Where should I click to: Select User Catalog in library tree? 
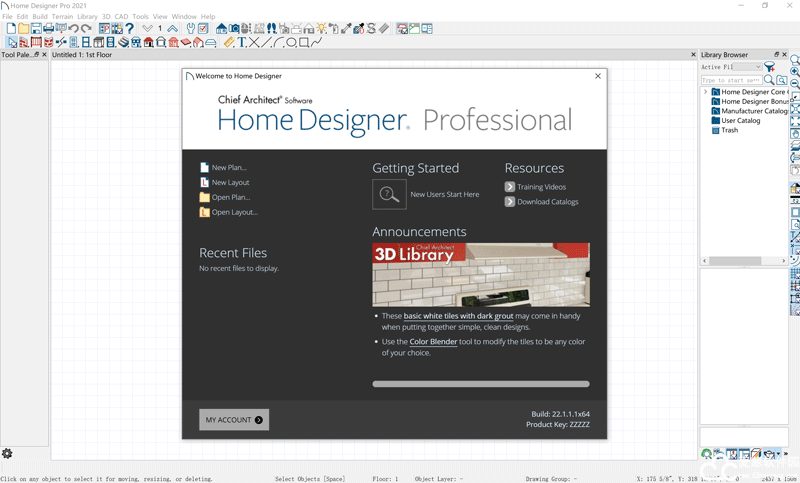[x=740, y=121]
